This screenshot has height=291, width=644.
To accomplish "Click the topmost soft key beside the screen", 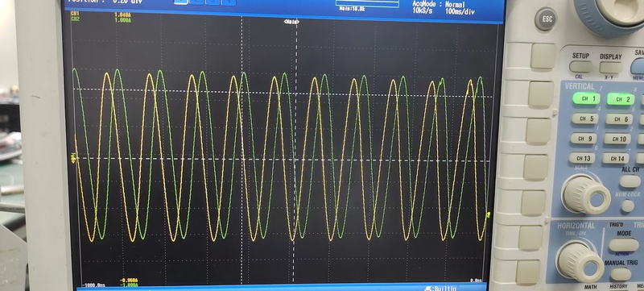I will tap(543, 56).
